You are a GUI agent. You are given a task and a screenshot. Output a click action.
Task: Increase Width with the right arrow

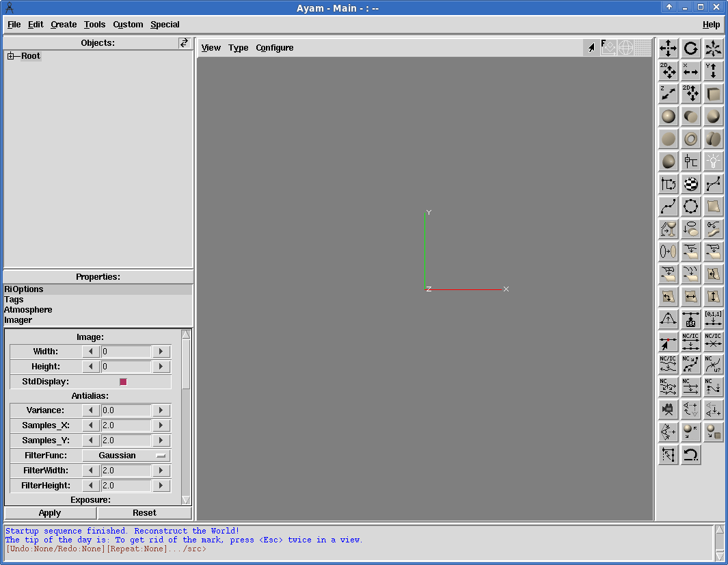(x=161, y=352)
